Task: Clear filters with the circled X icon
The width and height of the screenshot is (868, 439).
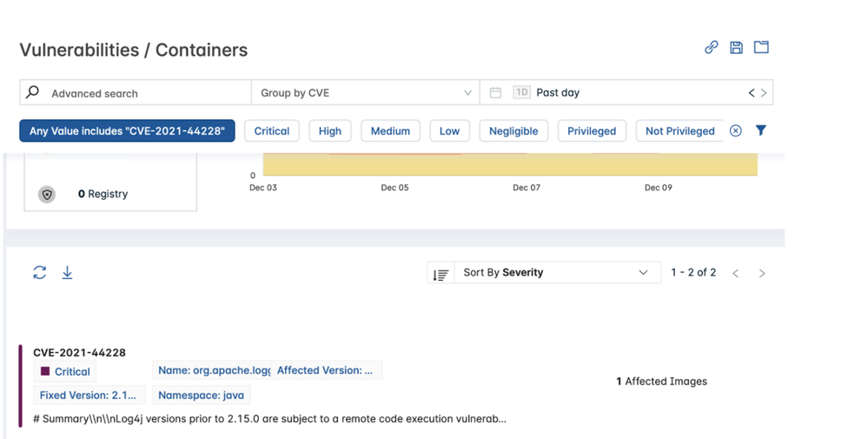Action: point(736,131)
